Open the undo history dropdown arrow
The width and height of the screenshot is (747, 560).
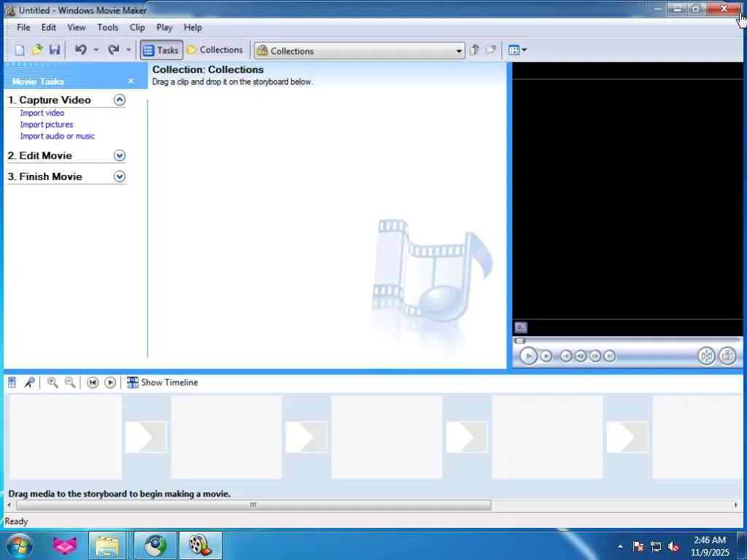[96, 50]
